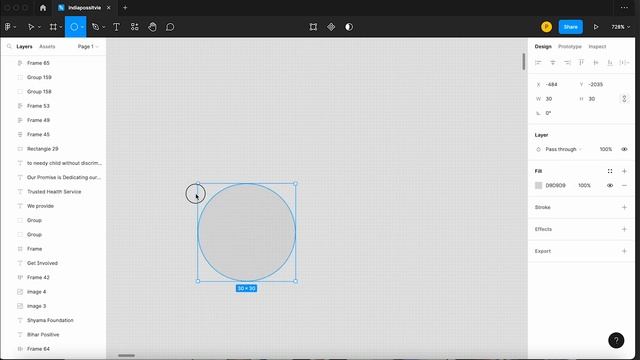Add an effect with plus
Viewport: 640px width, 360px height.
coord(624,229)
